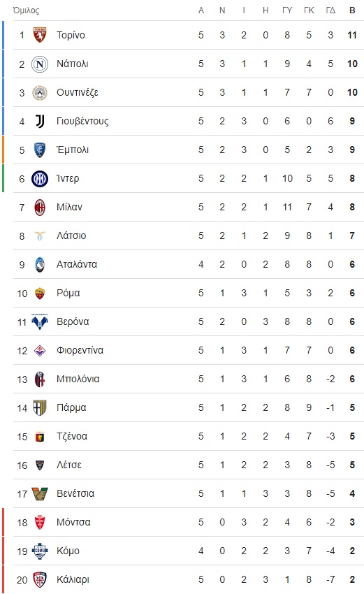Click the Όμιλος column header
364x594 pixels.
pyautogui.click(x=26, y=10)
